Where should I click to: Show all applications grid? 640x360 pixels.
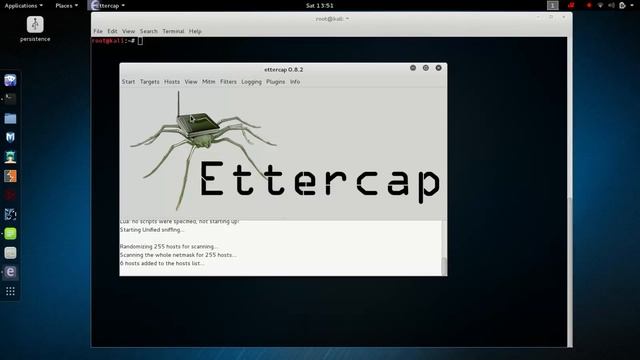(10, 291)
